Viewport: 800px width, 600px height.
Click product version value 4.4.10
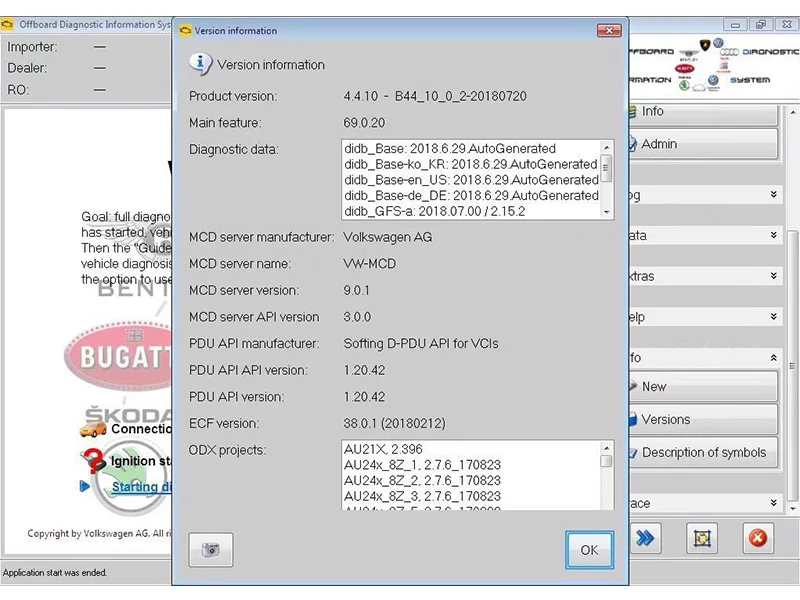pos(435,96)
